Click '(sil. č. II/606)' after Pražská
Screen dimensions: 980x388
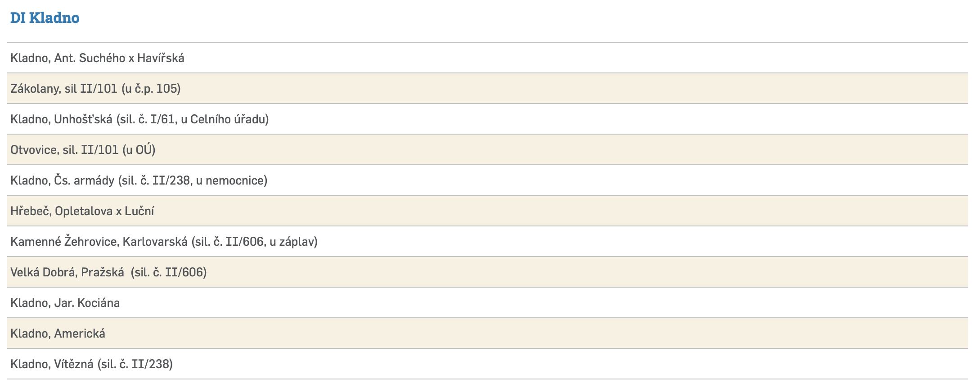[x=169, y=272]
